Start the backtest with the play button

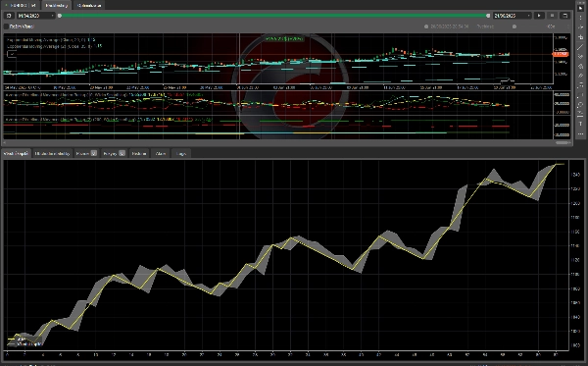[x=539, y=16]
